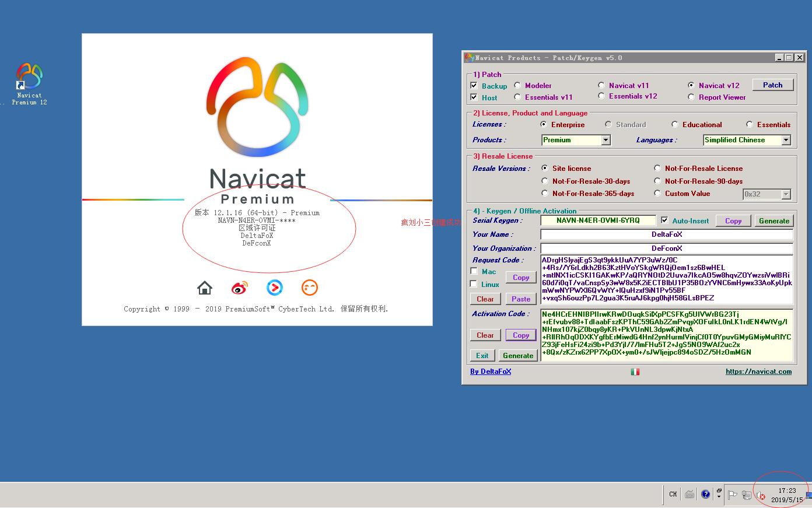The width and height of the screenshot is (812, 508).
Task: Open the CH language indicator in taskbar
Action: pos(673,494)
